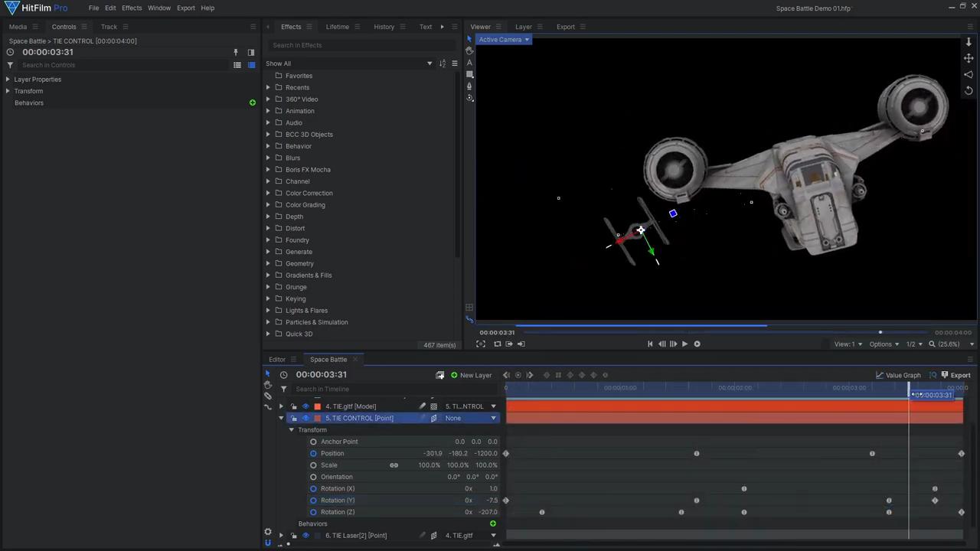Collapse the Transform group in timeline
The height and width of the screenshot is (551, 980).
pos(292,430)
